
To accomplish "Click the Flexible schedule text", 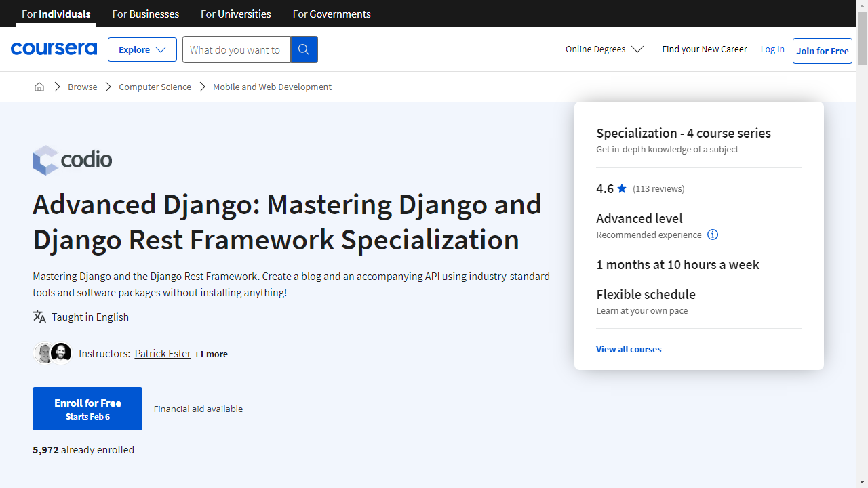I will coord(646,294).
